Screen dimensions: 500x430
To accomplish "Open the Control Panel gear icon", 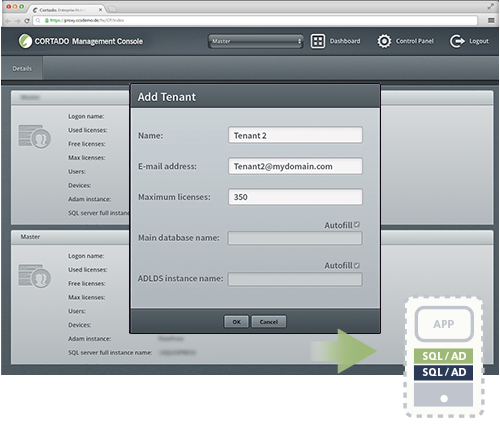I will click(384, 41).
